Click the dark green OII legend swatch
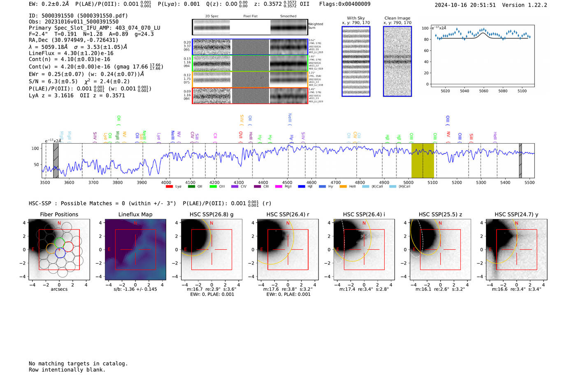The image size is (576, 392). coord(191,187)
